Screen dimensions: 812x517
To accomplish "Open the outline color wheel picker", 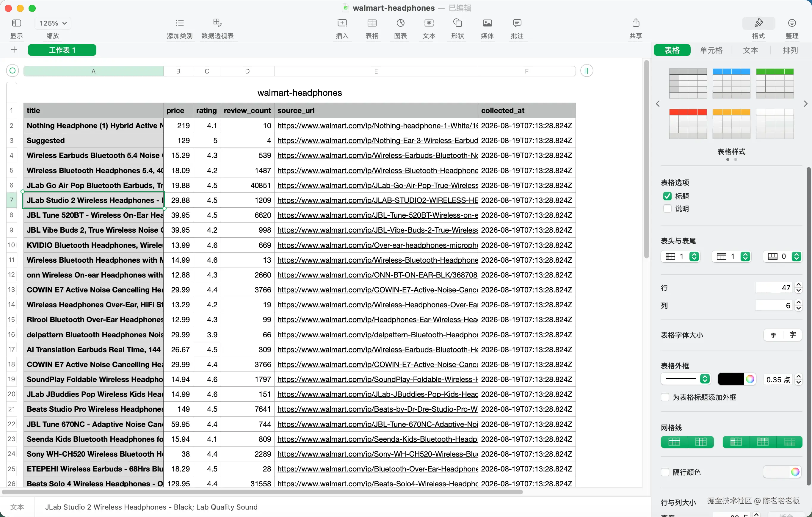I will point(750,379).
